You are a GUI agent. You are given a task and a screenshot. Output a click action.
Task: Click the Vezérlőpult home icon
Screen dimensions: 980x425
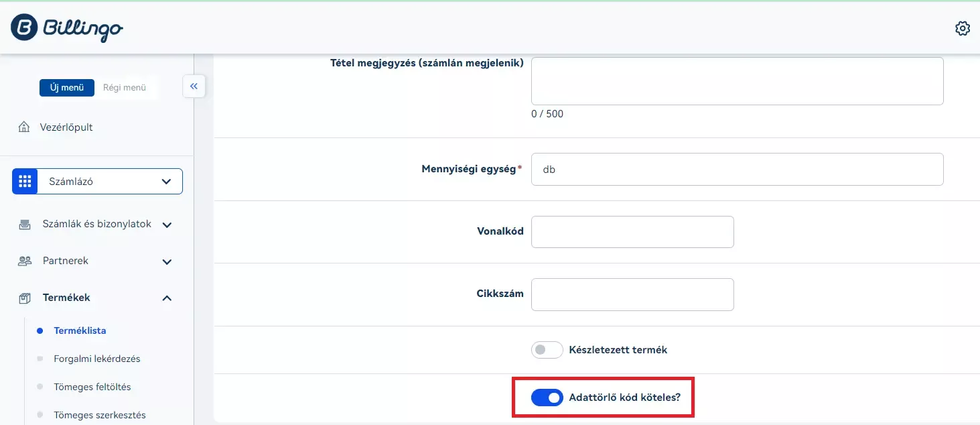(x=24, y=127)
